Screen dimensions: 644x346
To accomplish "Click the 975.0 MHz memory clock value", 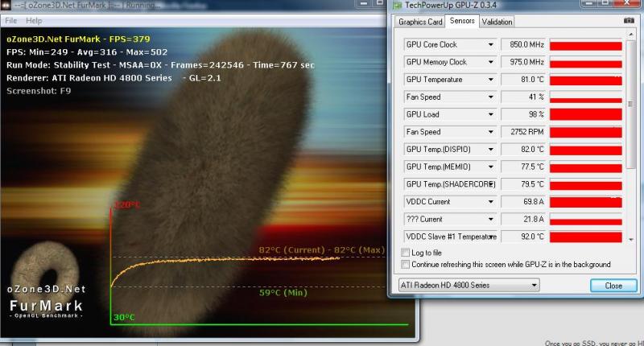I will (x=526, y=62).
